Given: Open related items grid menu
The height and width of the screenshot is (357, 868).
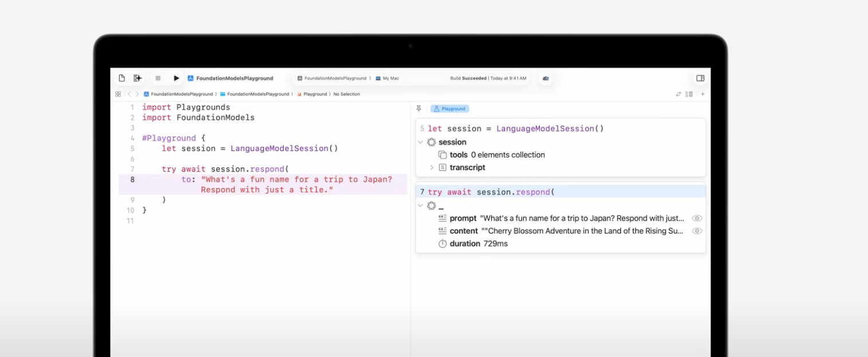Looking at the screenshot, I should click(x=118, y=94).
